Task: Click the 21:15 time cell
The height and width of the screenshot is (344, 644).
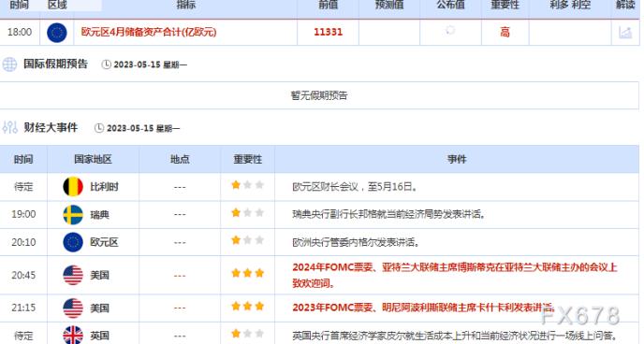Action: pyautogui.click(x=23, y=308)
